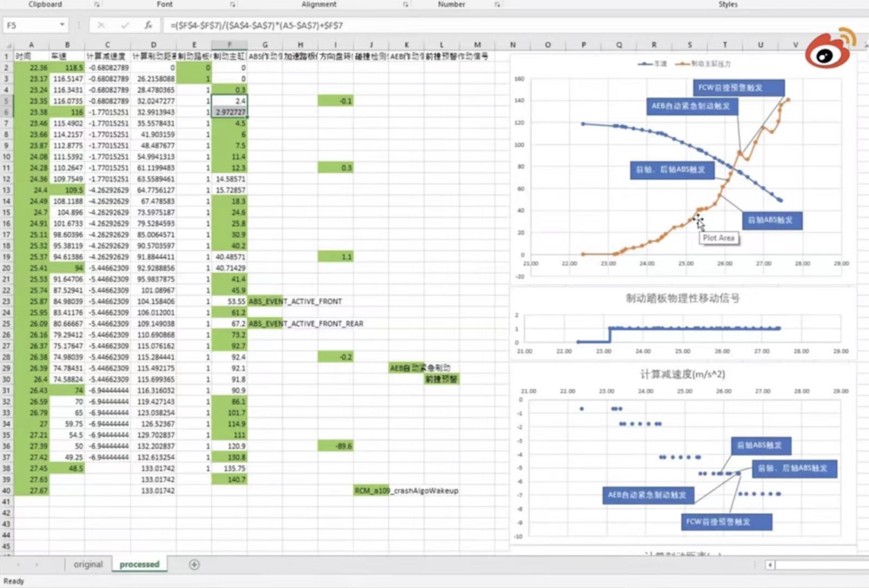Add a new sheet with plus icon

pos(194,565)
